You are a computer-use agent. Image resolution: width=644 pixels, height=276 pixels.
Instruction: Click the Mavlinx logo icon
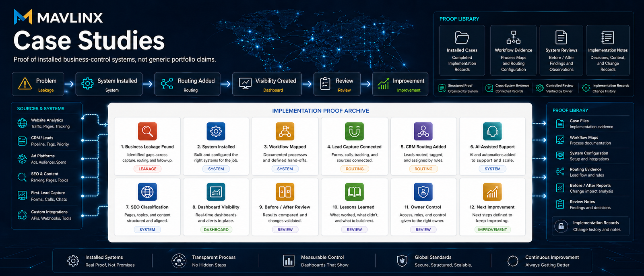click(x=23, y=17)
